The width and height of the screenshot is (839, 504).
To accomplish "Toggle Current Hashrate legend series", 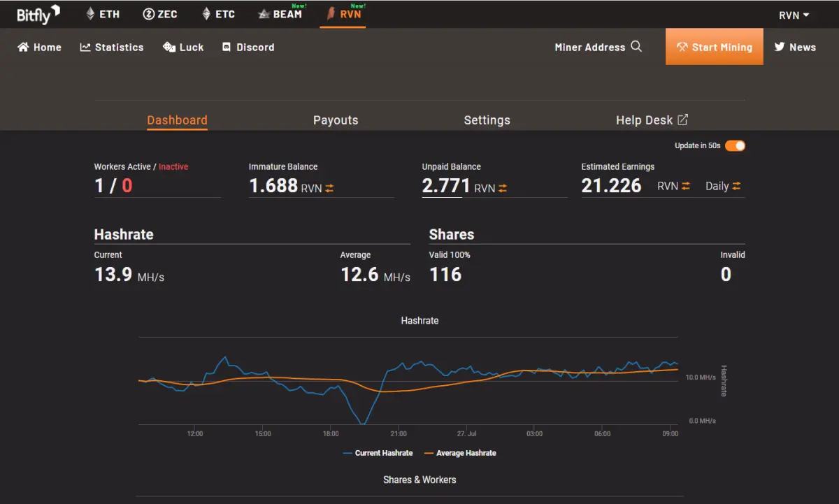I will 378,453.
